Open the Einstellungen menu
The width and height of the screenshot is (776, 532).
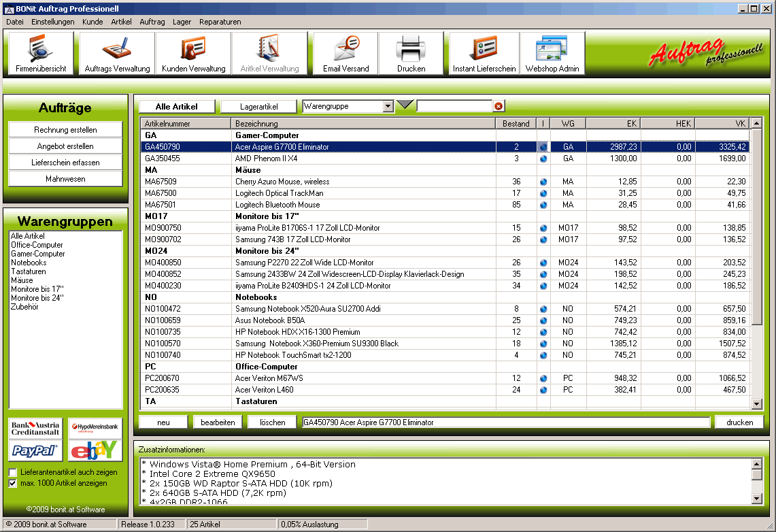[53, 22]
